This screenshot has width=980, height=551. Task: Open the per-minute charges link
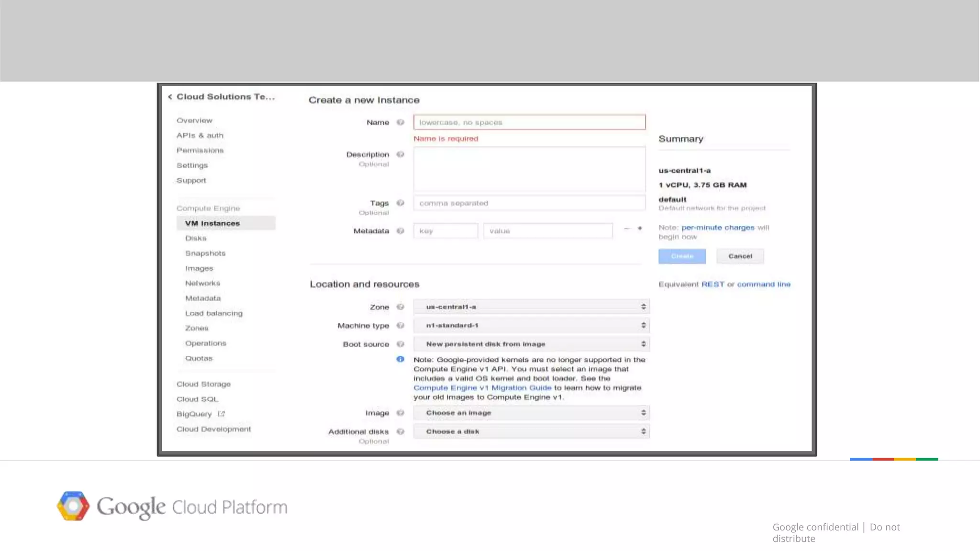point(718,228)
